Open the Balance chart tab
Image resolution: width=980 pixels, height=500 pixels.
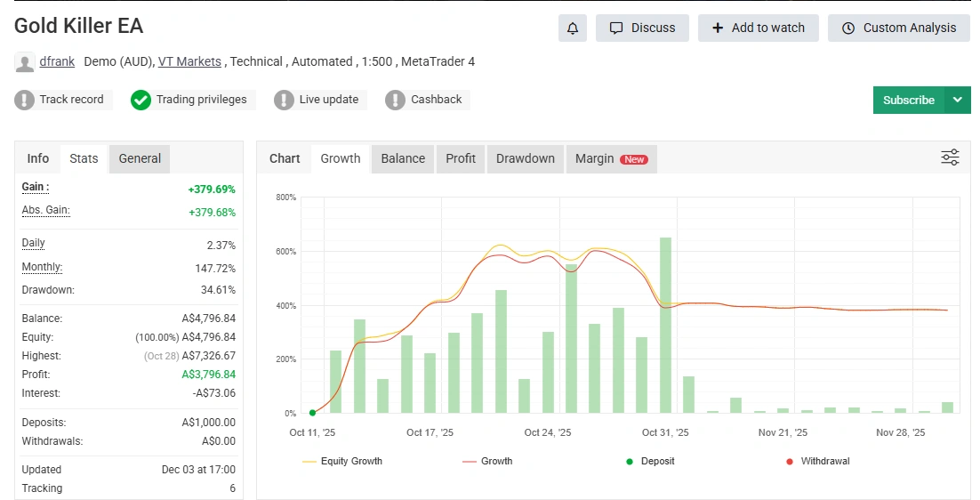click(403, 158)
